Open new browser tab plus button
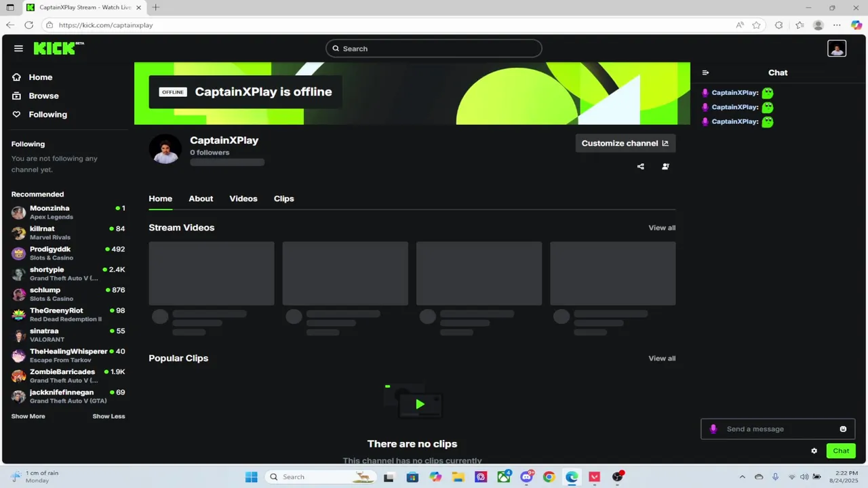Screen dimensions: 868x488 155,7
